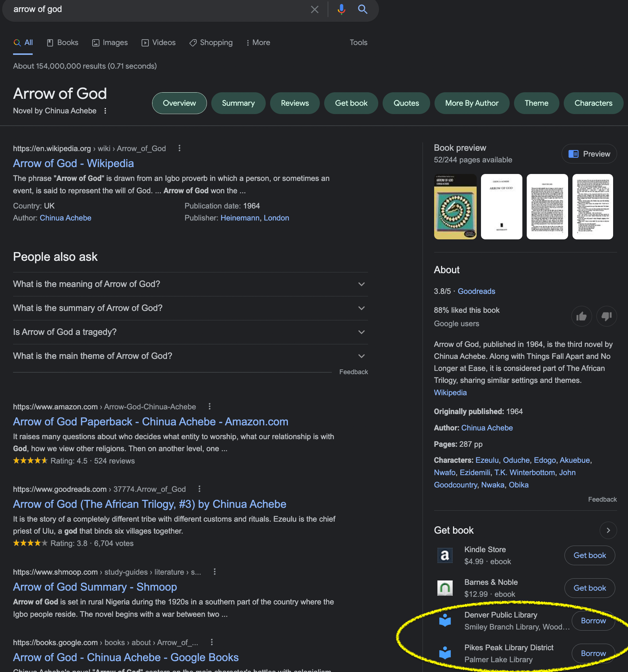Dislike the book with thumbs down icon

(x=607, y=316)
